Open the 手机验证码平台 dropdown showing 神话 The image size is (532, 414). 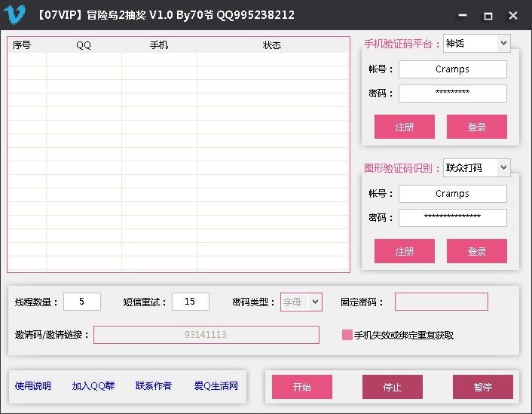[476, 44]
